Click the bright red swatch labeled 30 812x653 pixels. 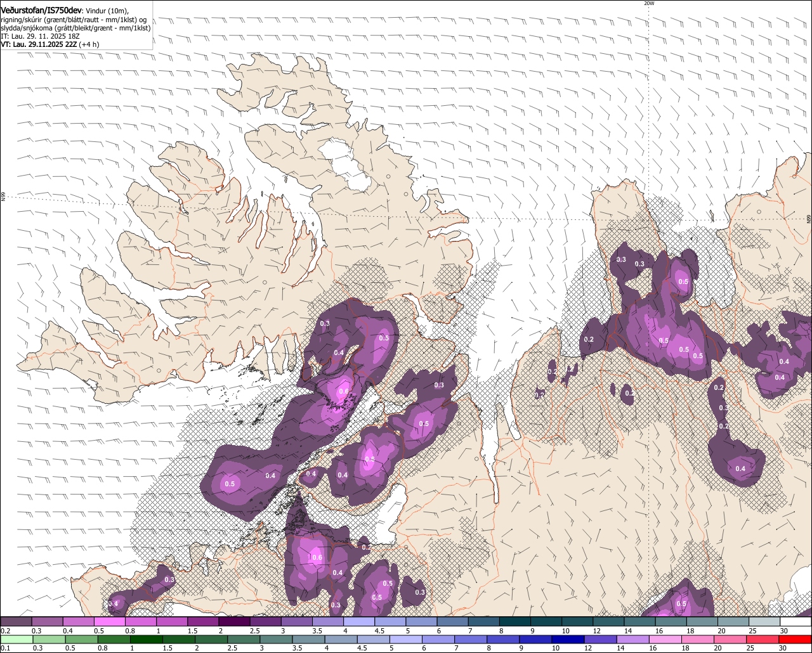796,638
